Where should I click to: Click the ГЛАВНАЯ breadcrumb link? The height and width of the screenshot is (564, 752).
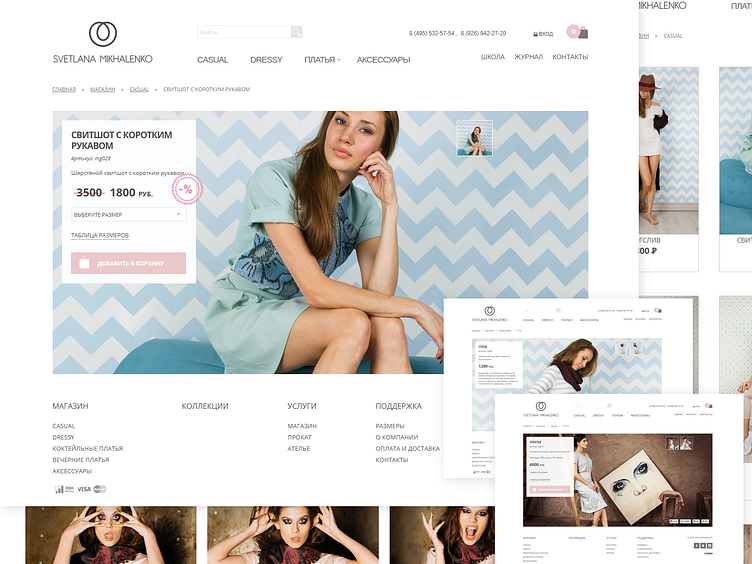64,89
